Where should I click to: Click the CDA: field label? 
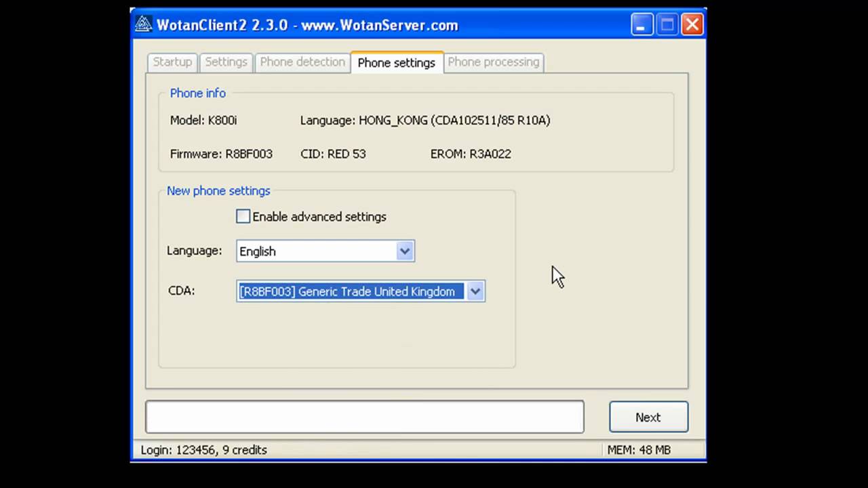click(182, 290)
